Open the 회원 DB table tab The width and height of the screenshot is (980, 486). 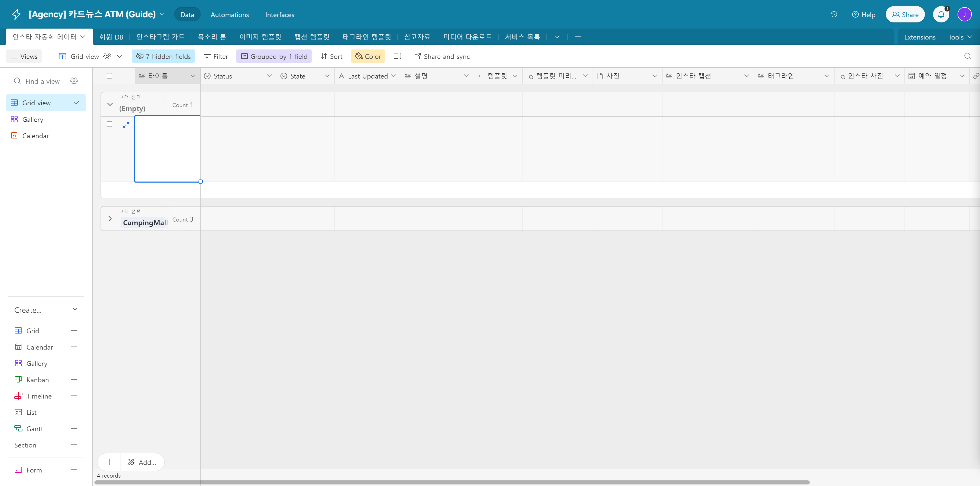[111, 37]
